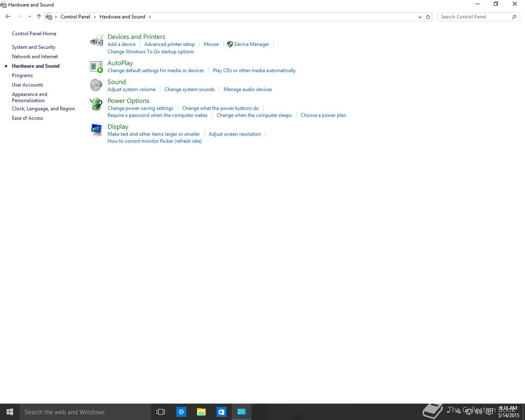
Task: Open Advanced printer setup
Action: click(169, 44)
